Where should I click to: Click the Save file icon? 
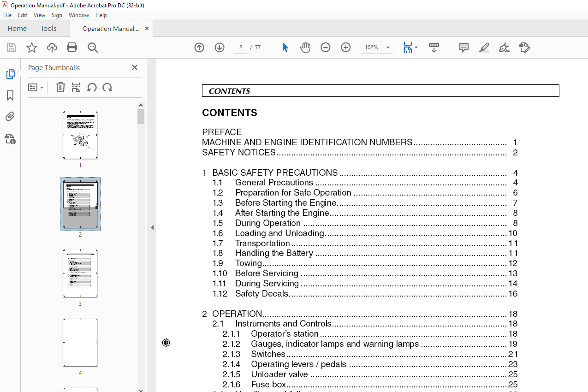pos(12,48)
